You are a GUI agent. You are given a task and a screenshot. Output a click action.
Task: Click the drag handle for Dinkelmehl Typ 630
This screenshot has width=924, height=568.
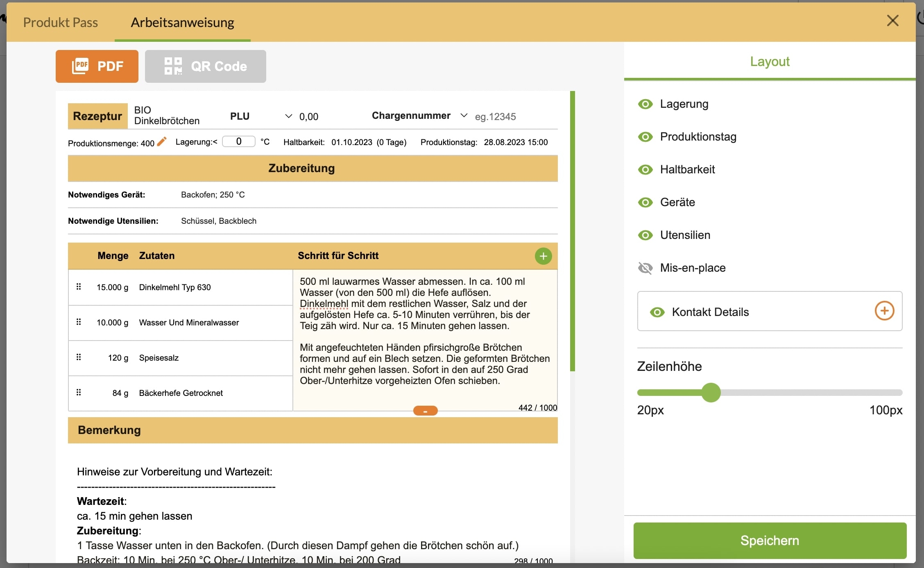[x=79, y=287]
